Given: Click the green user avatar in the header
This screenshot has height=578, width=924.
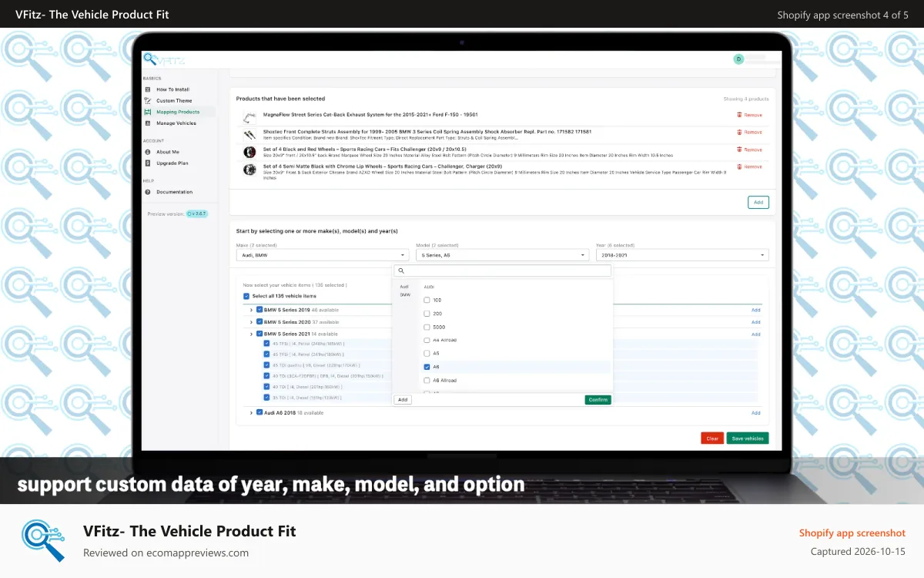Looking at the screenshot, I should 738,59.
